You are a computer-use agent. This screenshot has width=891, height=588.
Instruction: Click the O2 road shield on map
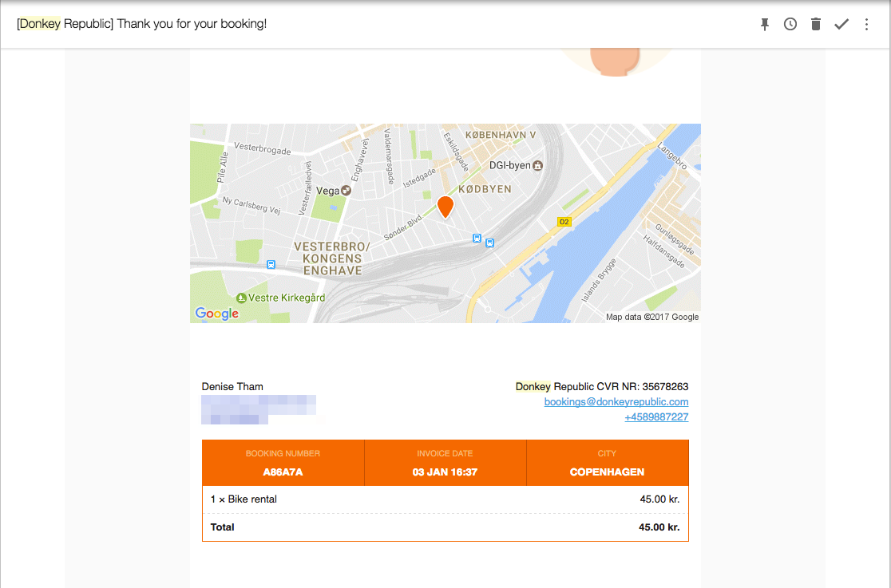564,222
